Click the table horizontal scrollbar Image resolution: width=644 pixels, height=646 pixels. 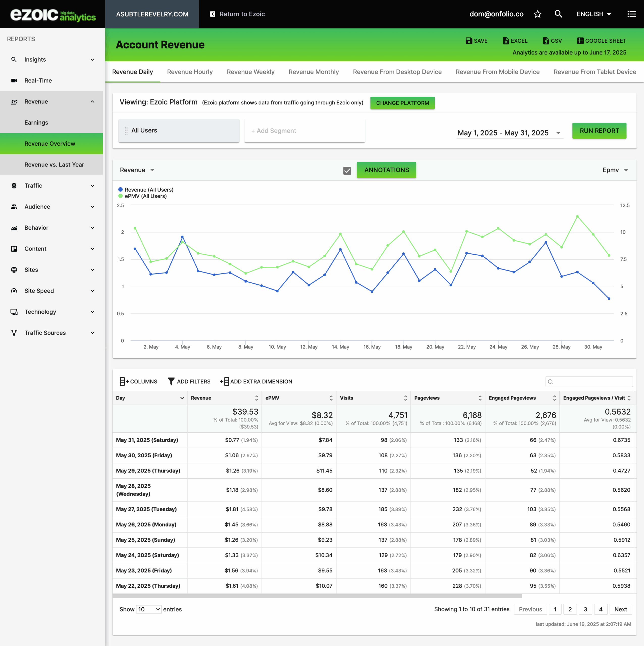click(317, 596)
